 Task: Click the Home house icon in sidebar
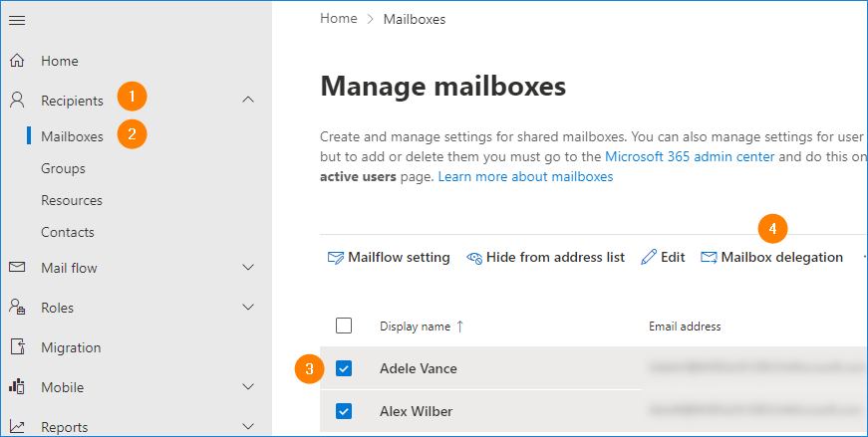tap(17, 61)
